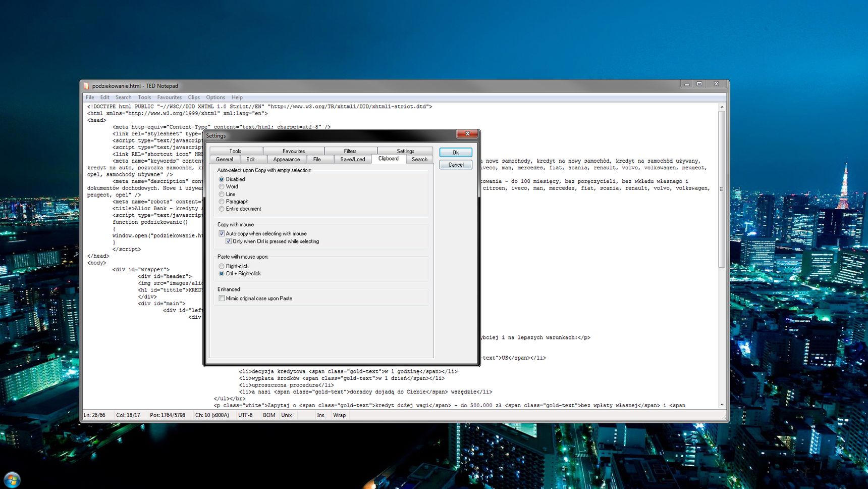Open the Search menu in menu bar
The height and width of the screenshot is (489, 868).
(123, 97)
